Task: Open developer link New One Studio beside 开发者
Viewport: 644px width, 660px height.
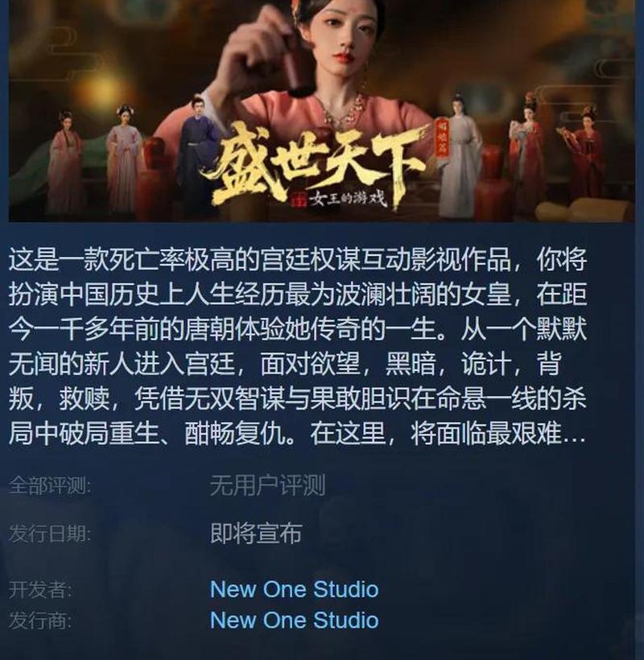Action: pyautogui.click(x=294, y=589)
